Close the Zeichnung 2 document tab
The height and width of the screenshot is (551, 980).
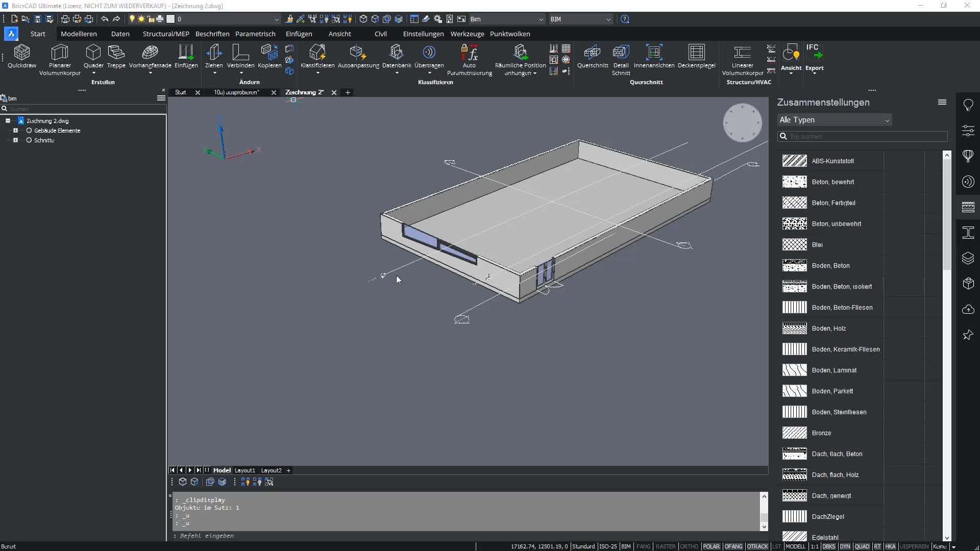pos(334,92)
